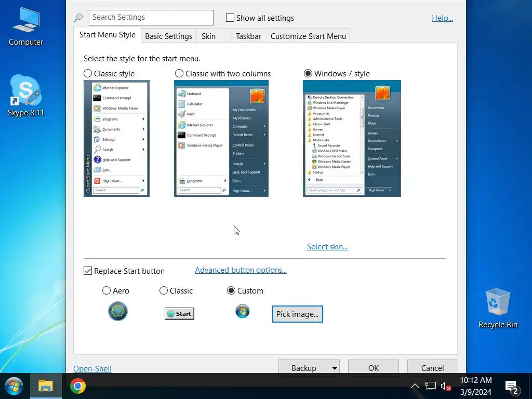Switch to the Taskbar tab
Image resolution: width=532 pixels, height=399 pixels.
tap(248, 36)
